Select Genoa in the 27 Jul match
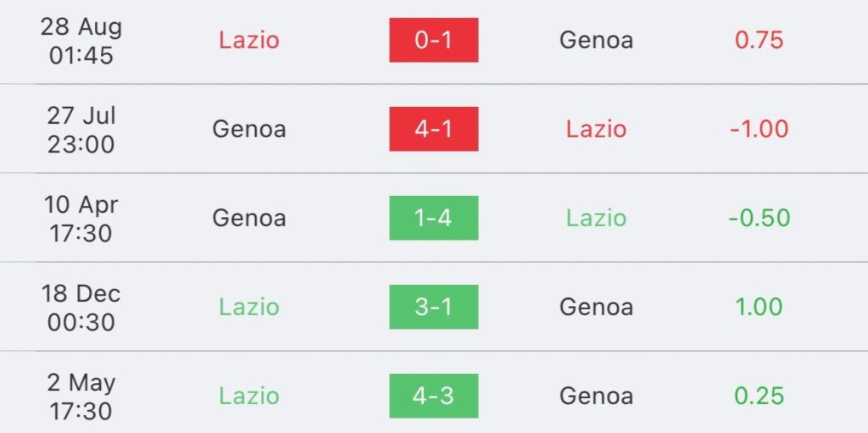 pyautogui.click(x=249, y=129)
